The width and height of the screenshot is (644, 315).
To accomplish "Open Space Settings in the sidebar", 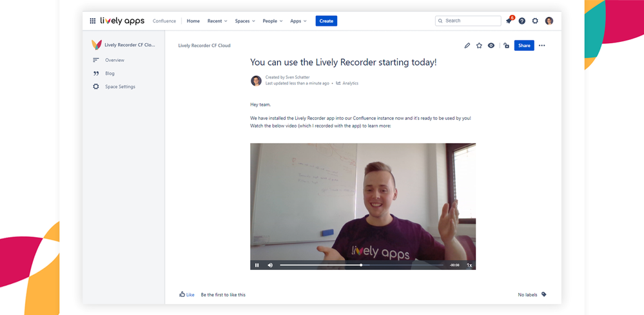I will (120, 86).
